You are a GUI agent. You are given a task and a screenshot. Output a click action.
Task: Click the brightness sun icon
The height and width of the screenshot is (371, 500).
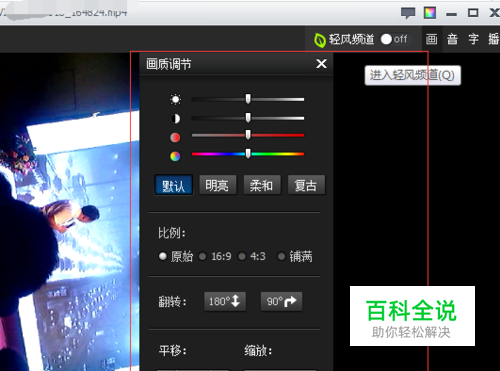click(175, 99)
